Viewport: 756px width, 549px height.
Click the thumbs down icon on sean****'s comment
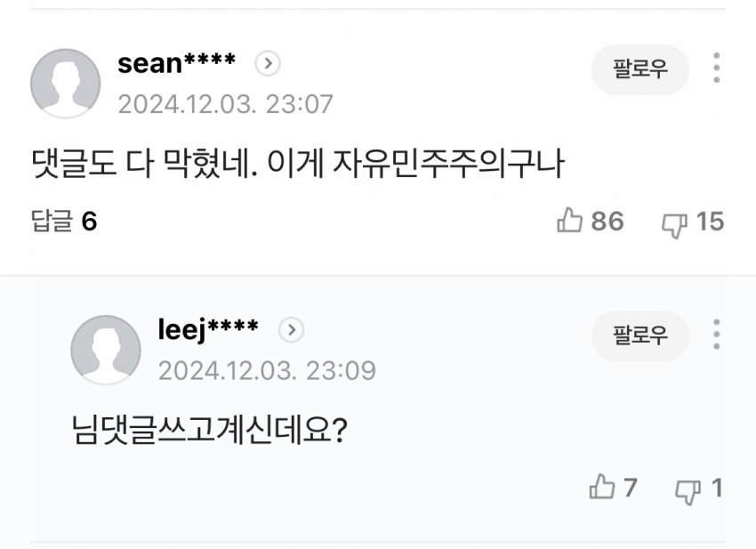point(672,223)
